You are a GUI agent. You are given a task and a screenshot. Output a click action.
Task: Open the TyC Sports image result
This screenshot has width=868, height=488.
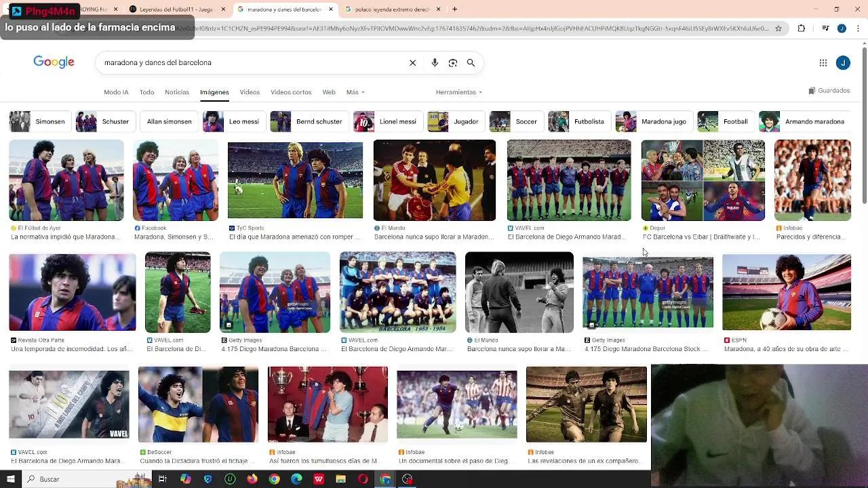tap(295, 180)
